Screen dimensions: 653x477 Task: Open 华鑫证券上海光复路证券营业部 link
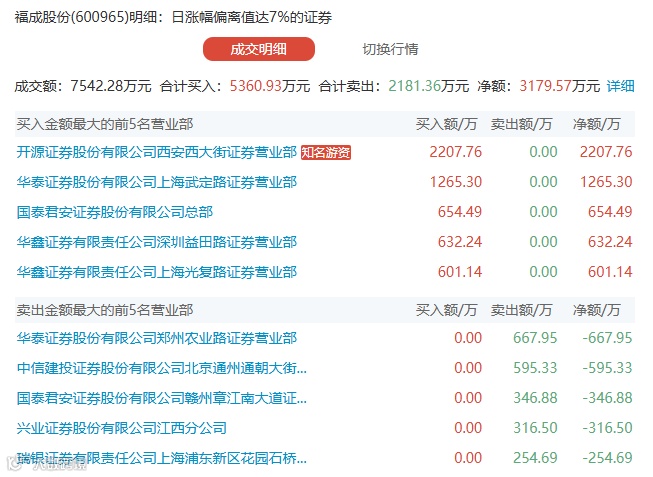[x=157, y=272]
